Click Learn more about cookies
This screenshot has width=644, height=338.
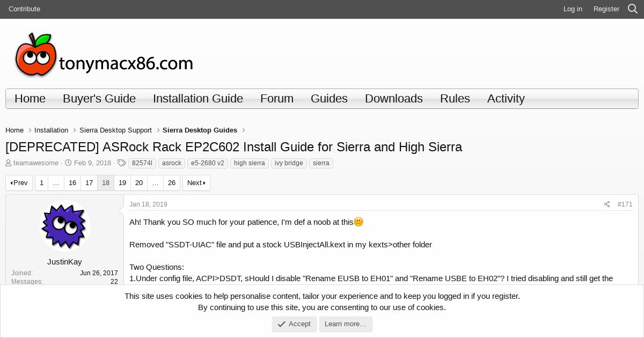point(346,324)
